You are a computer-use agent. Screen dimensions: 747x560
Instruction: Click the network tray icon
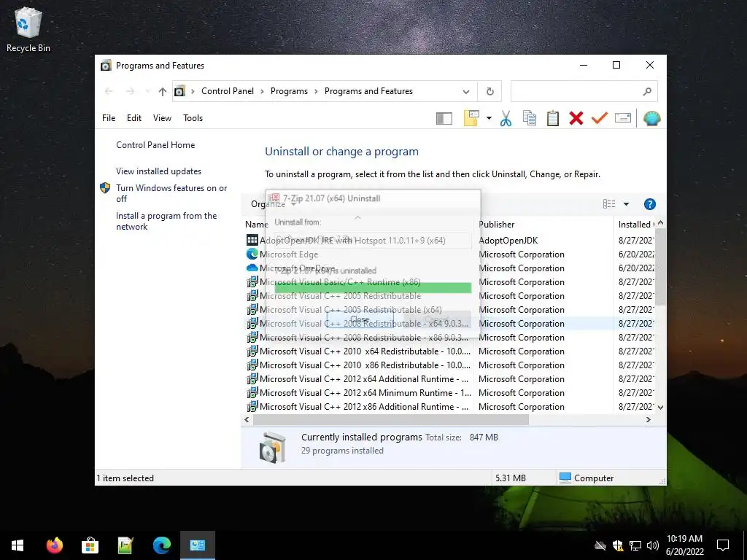(x=635, y=545)
